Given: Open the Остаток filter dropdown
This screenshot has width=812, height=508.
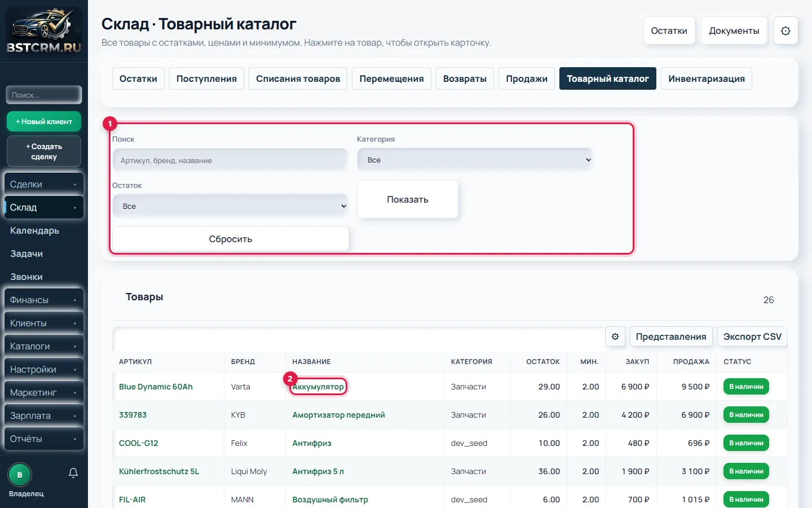Looking at the screenshot, I should (230, 206).
